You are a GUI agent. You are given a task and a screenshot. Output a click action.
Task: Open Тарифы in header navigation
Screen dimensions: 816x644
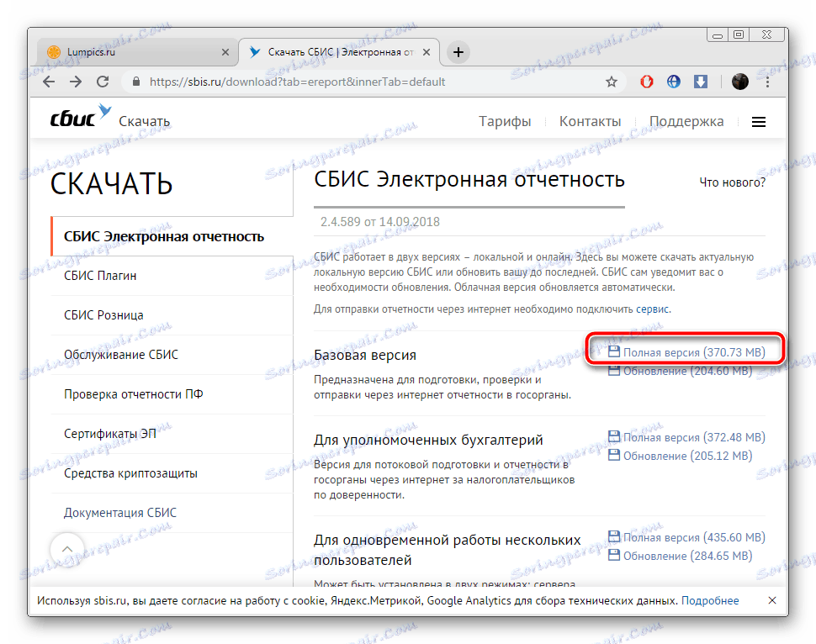(505, 122)
